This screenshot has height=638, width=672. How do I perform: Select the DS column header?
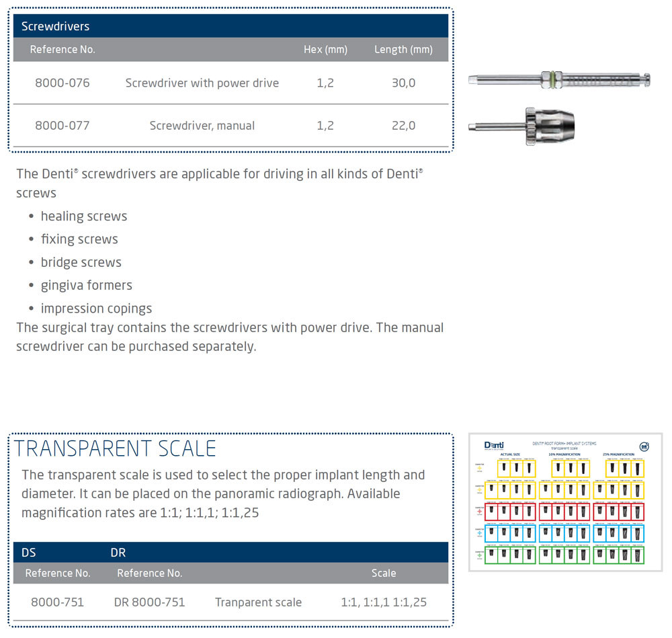coord(29,552)
